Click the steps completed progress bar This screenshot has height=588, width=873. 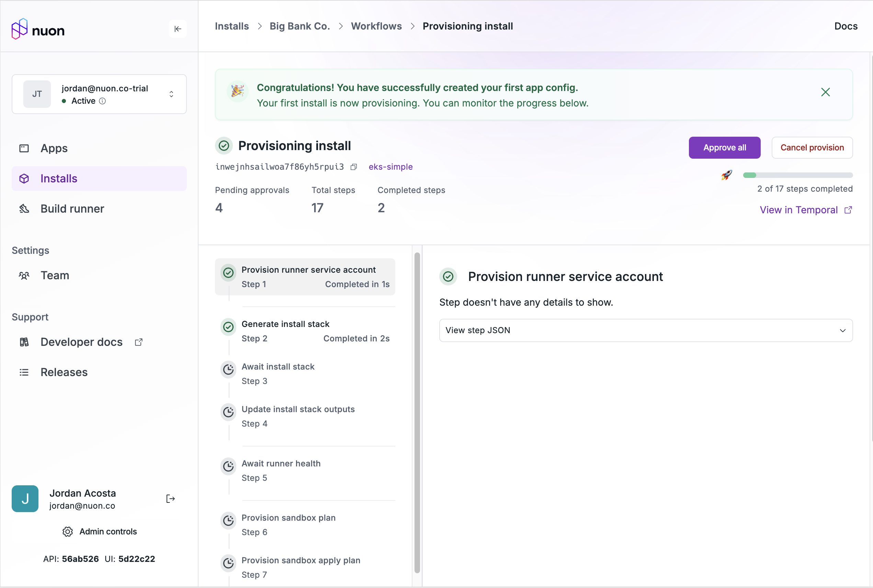click(798, 175)
